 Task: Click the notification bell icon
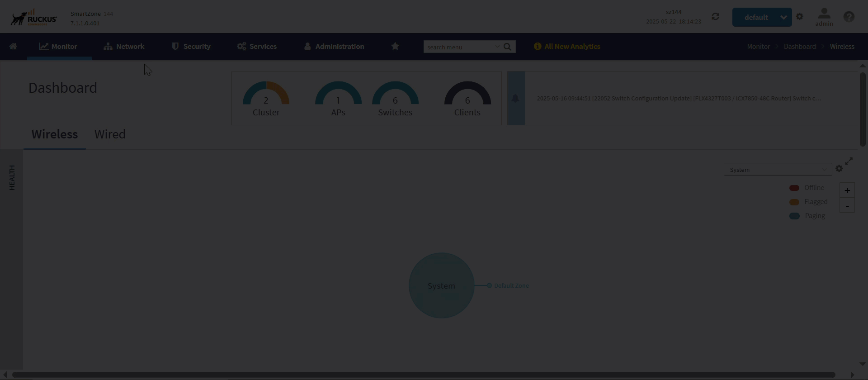(x=515, y=98)
